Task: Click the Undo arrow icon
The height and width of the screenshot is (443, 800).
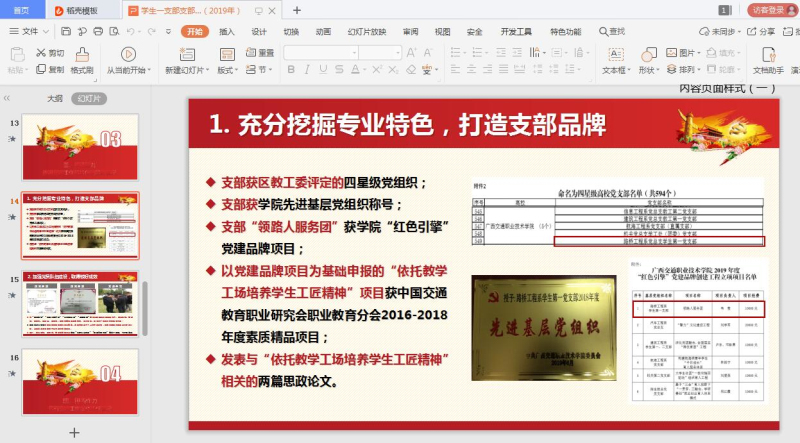Action: pos(130,31)
